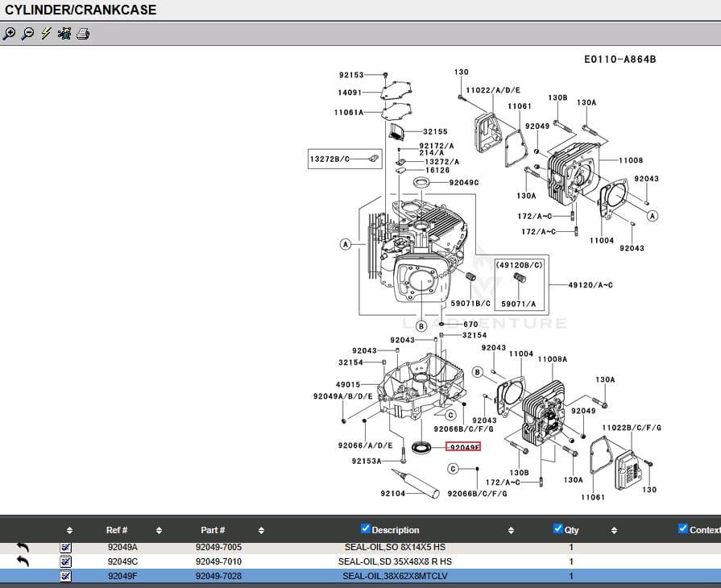
Task: Click the sort arrows right of Description
Action: point(512,531)
